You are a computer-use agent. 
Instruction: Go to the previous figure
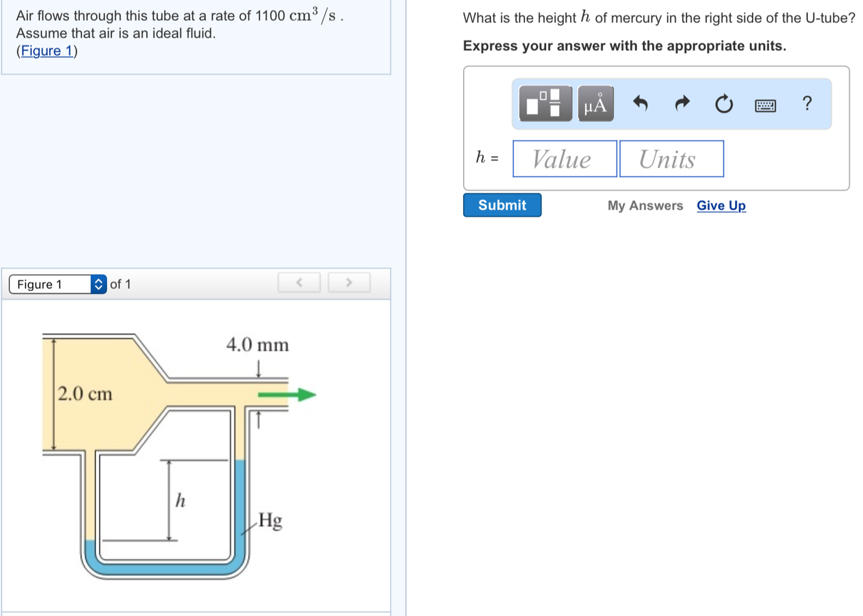[299, 283]
